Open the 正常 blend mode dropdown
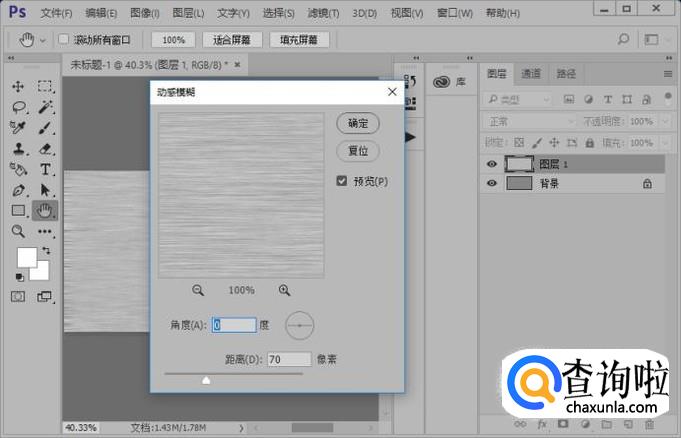681x438 pixels. pos(526,121)
